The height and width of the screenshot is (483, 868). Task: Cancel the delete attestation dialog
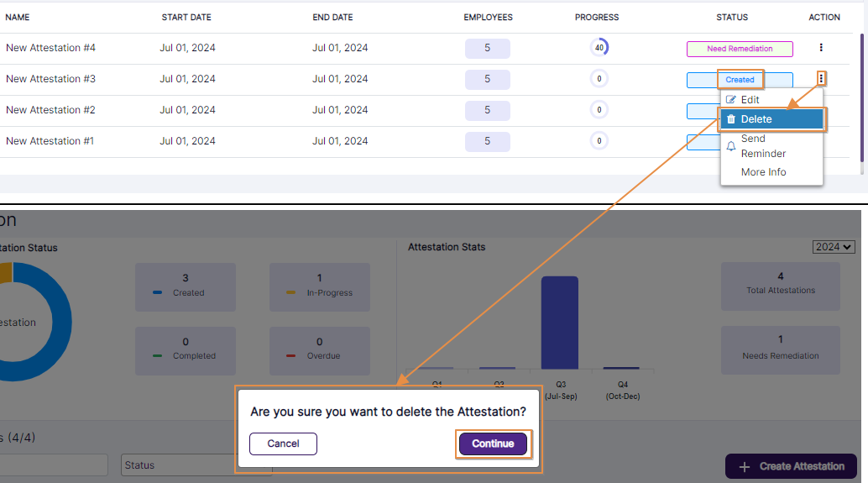[x=283, y=444]
